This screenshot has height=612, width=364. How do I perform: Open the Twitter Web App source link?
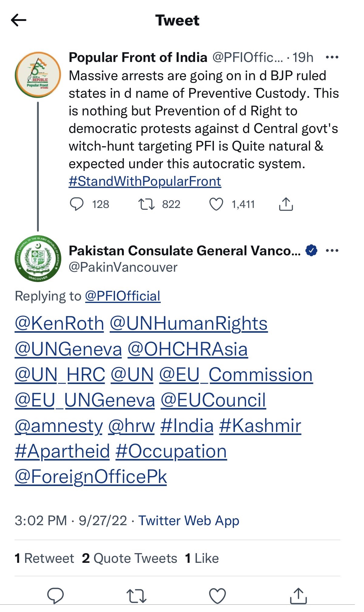189,521
